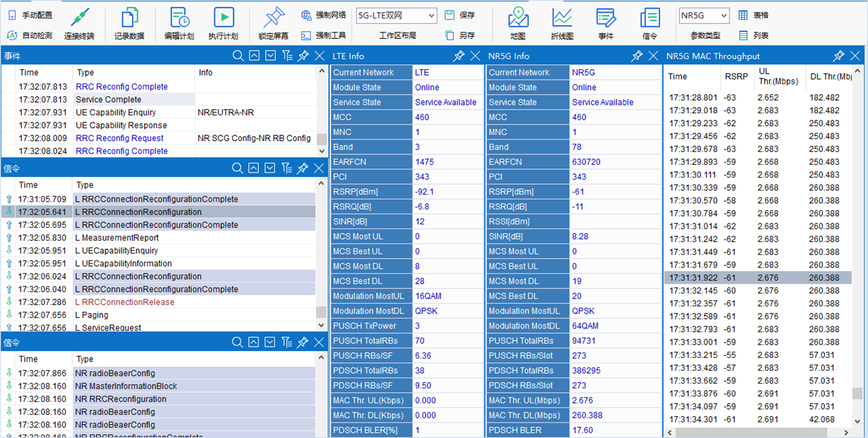Click the expand-down icon in the 事件 panel header
The width and height of the screenshot is (868, 438).
(x=269, y=56)
